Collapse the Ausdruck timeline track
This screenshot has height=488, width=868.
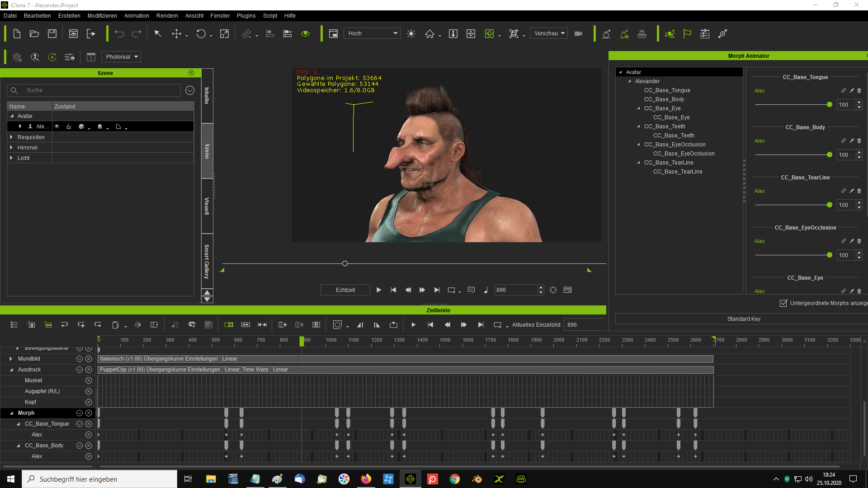pos(11,370)
